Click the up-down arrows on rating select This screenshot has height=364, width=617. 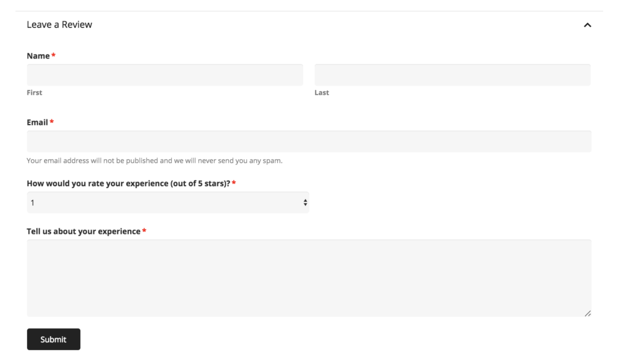(x=305, y=202)
